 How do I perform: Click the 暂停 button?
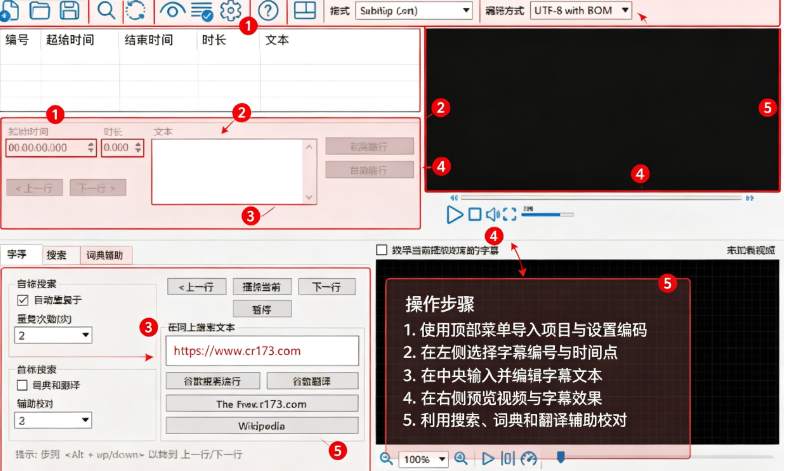[262, 309]
